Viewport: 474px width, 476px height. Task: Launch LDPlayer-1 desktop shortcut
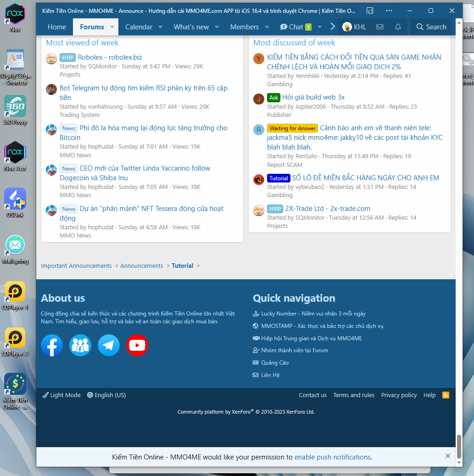15,295
